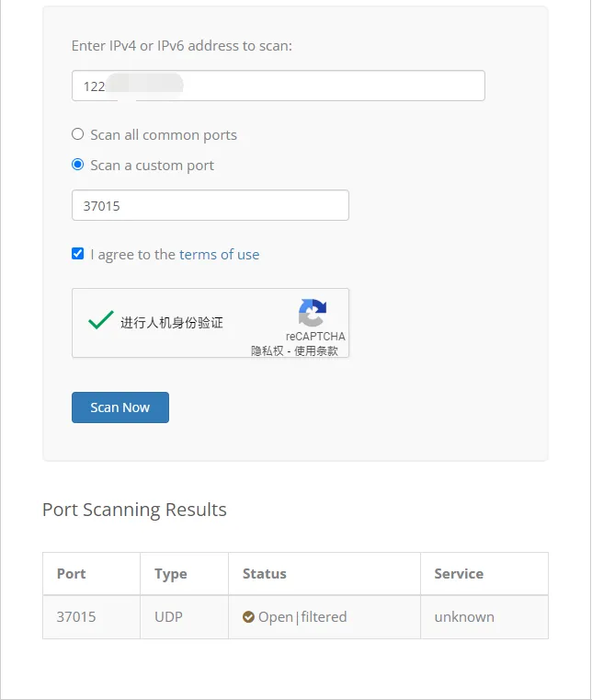Open the reCAPTCHA 隐私权 privacy link
The height and width of the screenshot is (700, 592).
[268, 350]
